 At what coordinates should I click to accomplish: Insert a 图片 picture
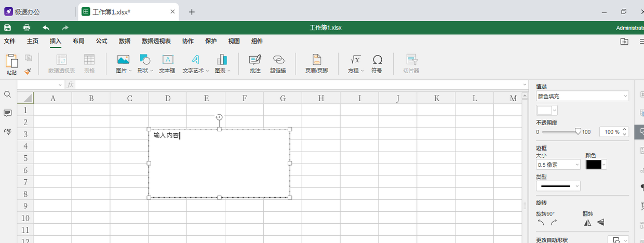[123, 63]
